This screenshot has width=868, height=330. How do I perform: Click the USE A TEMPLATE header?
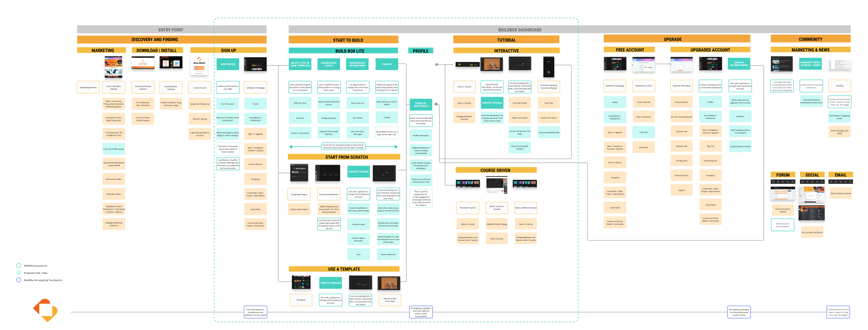[x=344, y=269]
